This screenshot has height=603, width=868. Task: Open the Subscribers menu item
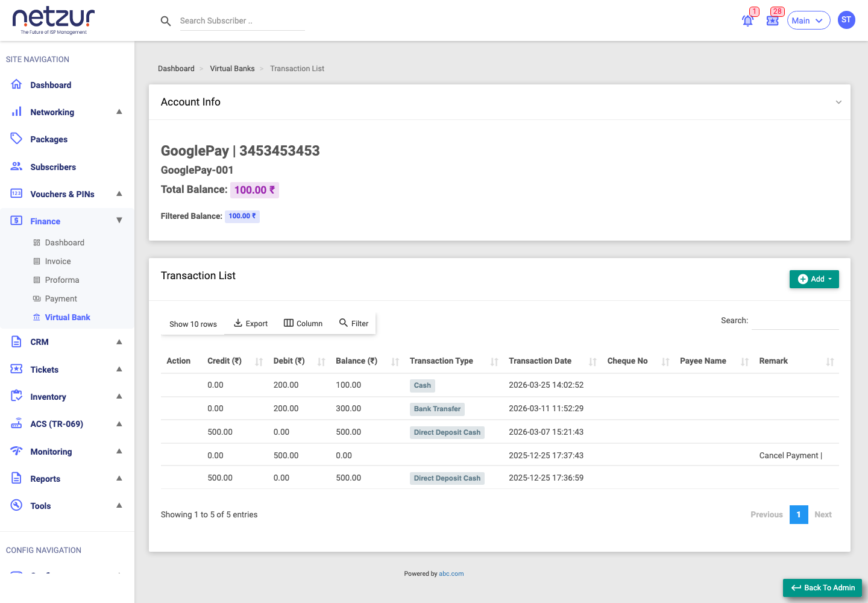pyautogui.click(x=53, y=167)
